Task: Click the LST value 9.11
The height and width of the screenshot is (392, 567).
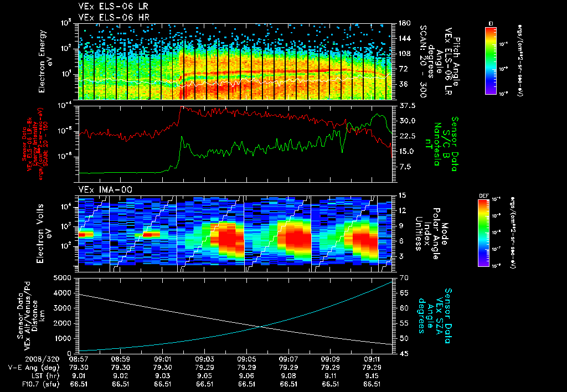Action: (331, 376)
